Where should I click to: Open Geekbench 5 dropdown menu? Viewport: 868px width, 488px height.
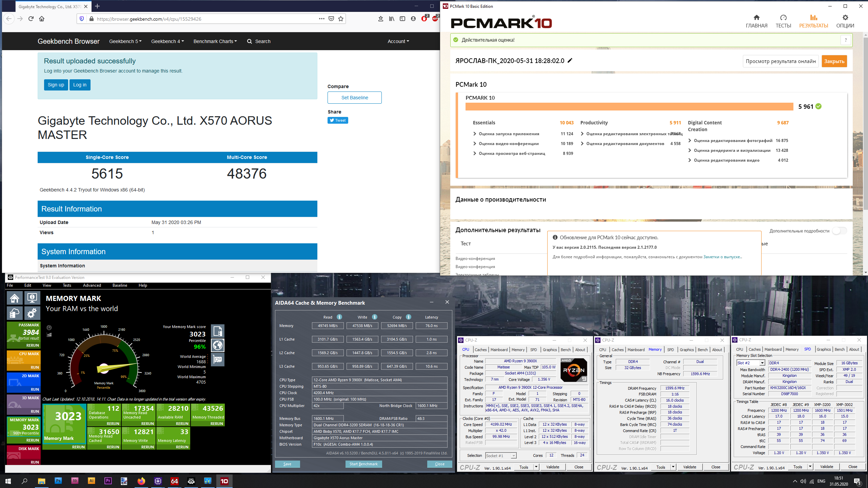pyautogui.click(x=125, y=41)
